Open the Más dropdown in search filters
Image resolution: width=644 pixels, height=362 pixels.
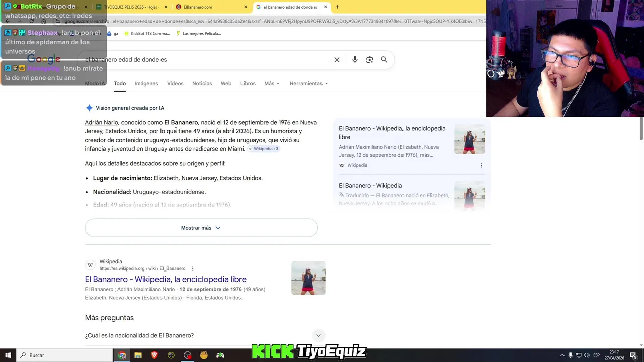tap(272, 84)
